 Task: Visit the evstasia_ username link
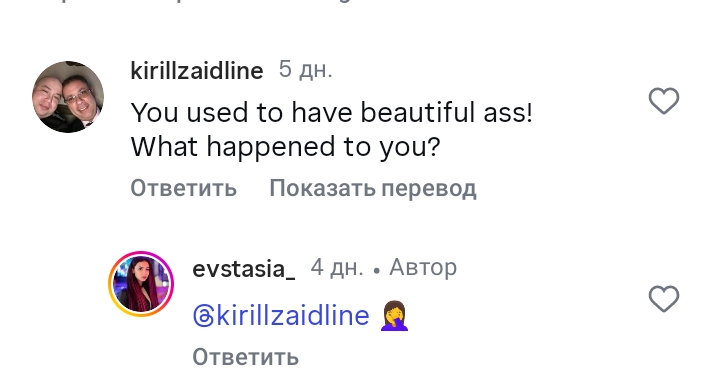244,268
